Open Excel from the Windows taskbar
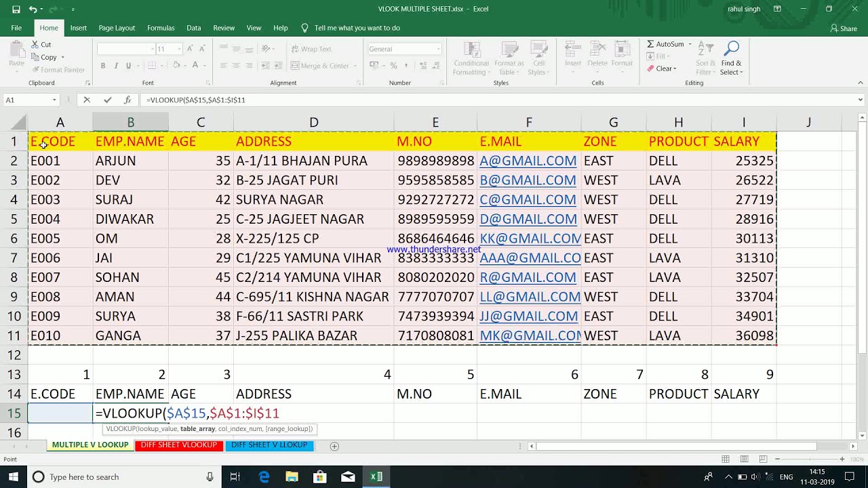The width and height of the screenshot is (868, 488). pos(376,477)
